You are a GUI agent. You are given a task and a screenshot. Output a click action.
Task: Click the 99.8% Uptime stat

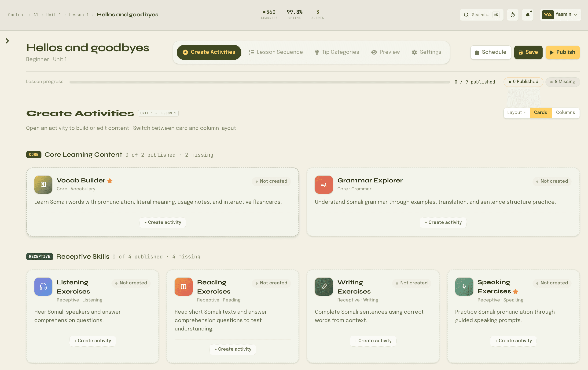[294, 15]
